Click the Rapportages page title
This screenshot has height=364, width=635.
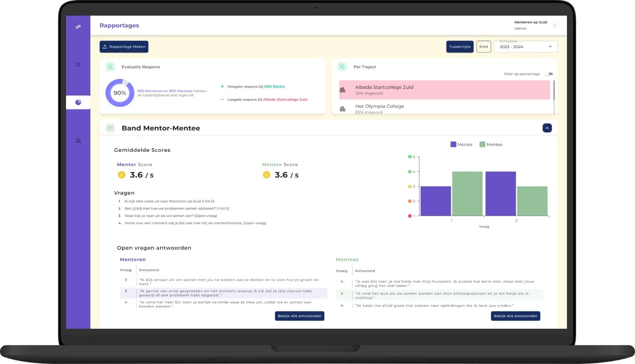coord(119,25)
